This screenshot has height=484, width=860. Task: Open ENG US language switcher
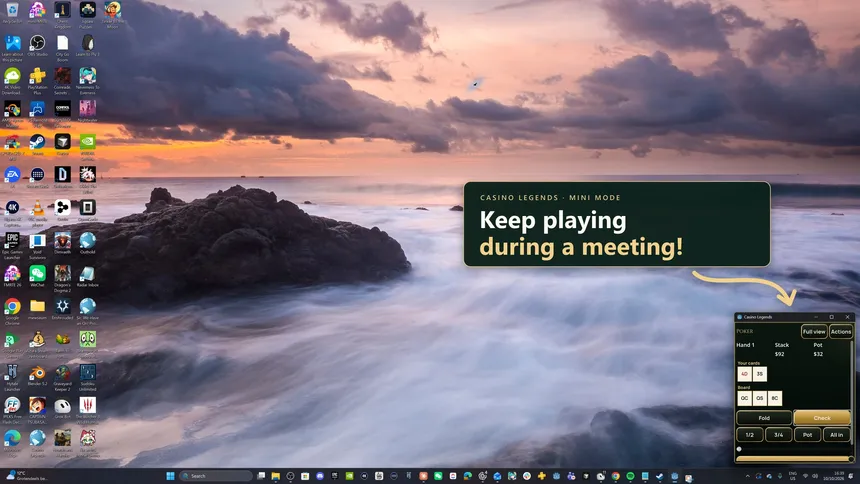click(793, 475)
